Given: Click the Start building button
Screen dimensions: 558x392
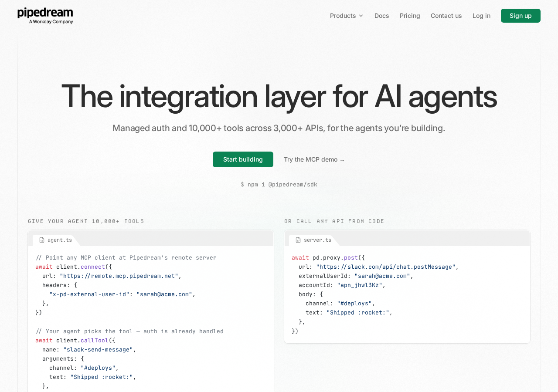Looking at the screenshot, I should click(243, 159).
